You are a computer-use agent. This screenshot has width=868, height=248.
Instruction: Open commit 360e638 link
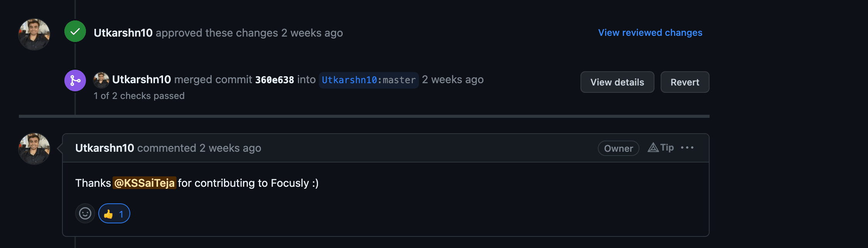[x=274, y=80]
